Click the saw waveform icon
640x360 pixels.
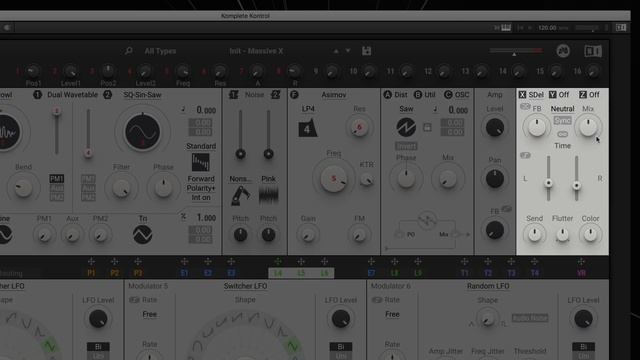[x=406, y=127]
